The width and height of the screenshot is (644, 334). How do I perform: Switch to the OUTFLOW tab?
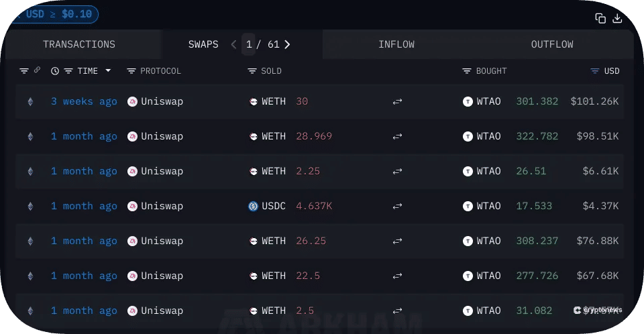[552, 44]
